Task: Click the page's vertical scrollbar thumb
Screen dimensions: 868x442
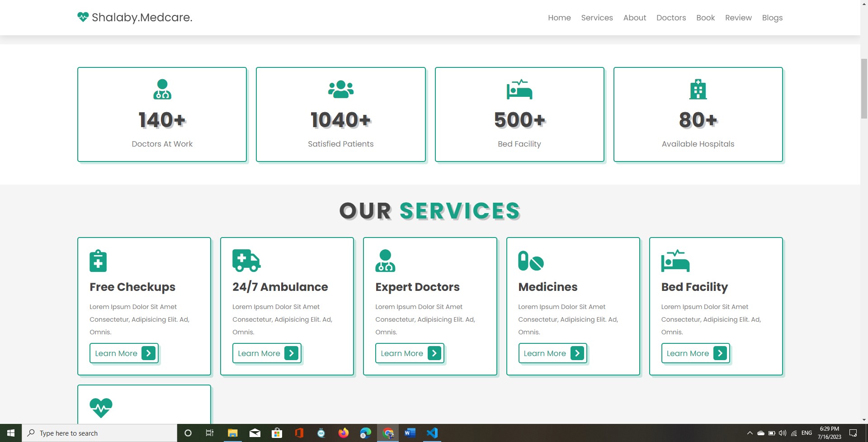Action: (864, 88)
